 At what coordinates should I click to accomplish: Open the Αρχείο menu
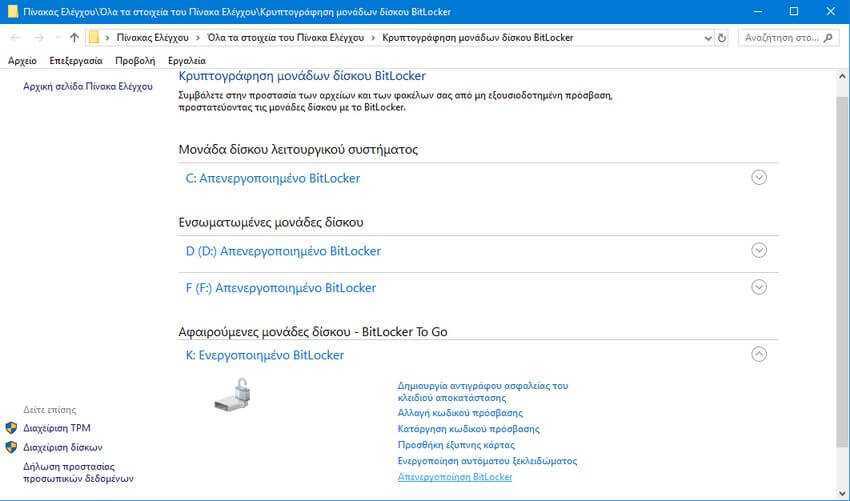(22, 61)
